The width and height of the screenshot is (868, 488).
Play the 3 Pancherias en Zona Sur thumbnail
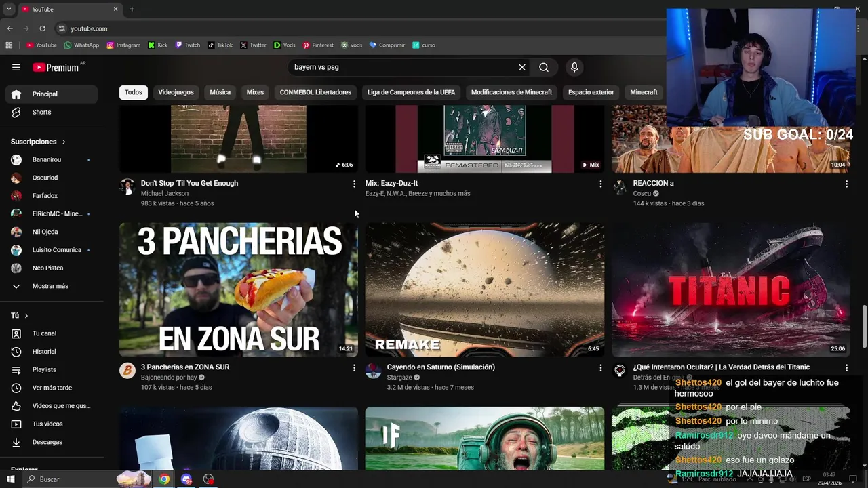click(x=239, y=289)
